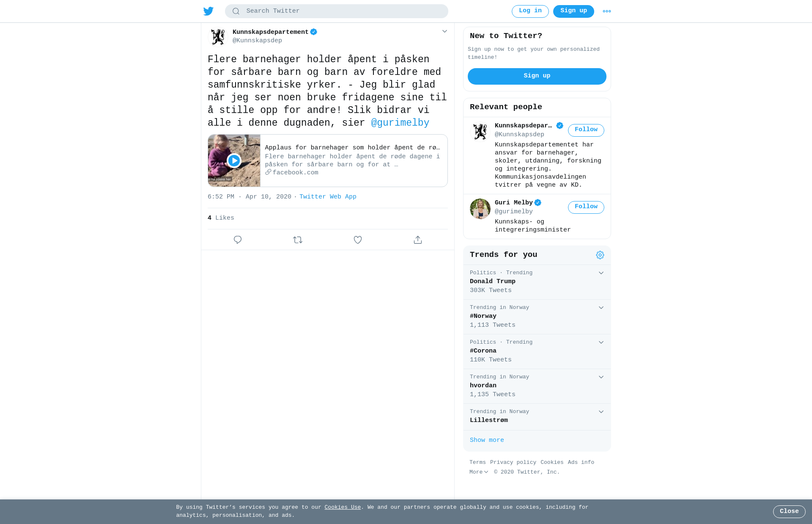Screen dimensions: 812x524
Task: Open the More footer dropdown
Action: click(x=479, y=472)
